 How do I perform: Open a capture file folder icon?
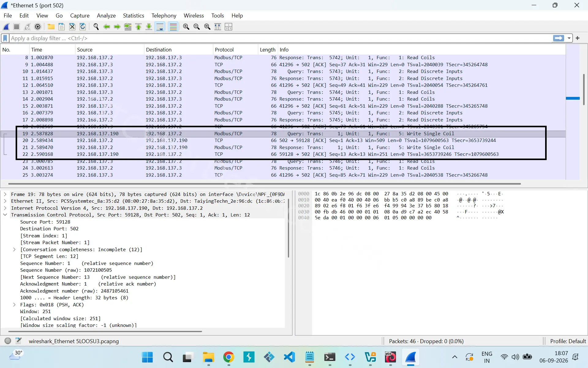[x=51, y=27]
